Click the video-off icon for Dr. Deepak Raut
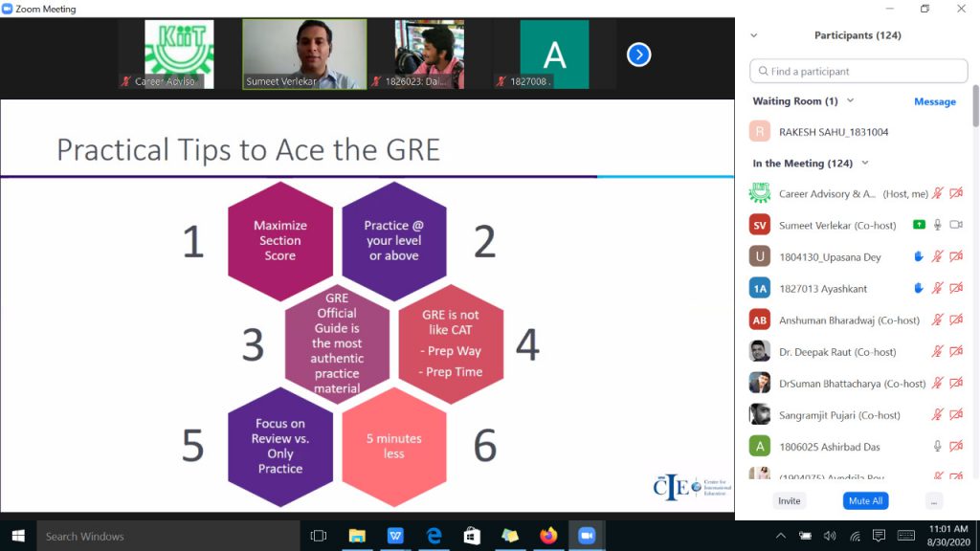Image resolution: width=980 pixels, height=551 pixels. tap(955, 352)
